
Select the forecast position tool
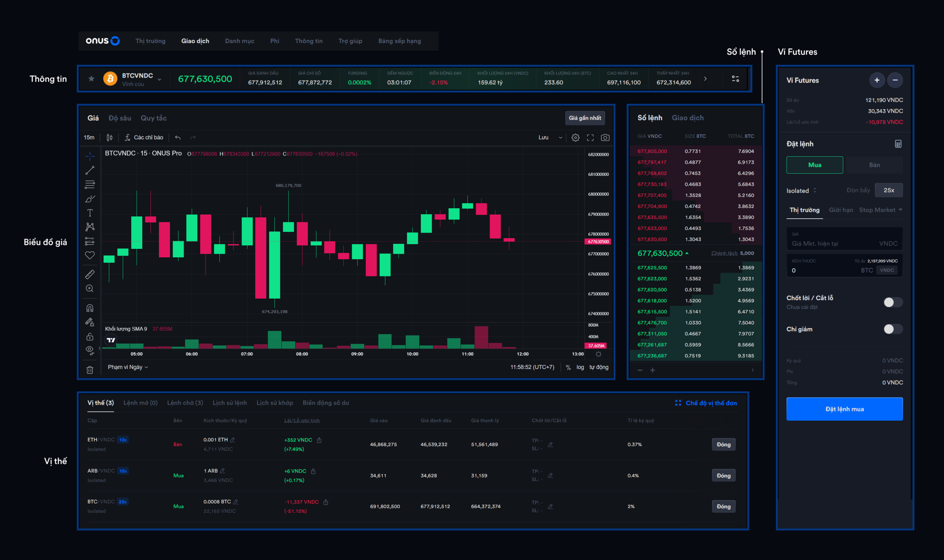click(x=90, y=241)
